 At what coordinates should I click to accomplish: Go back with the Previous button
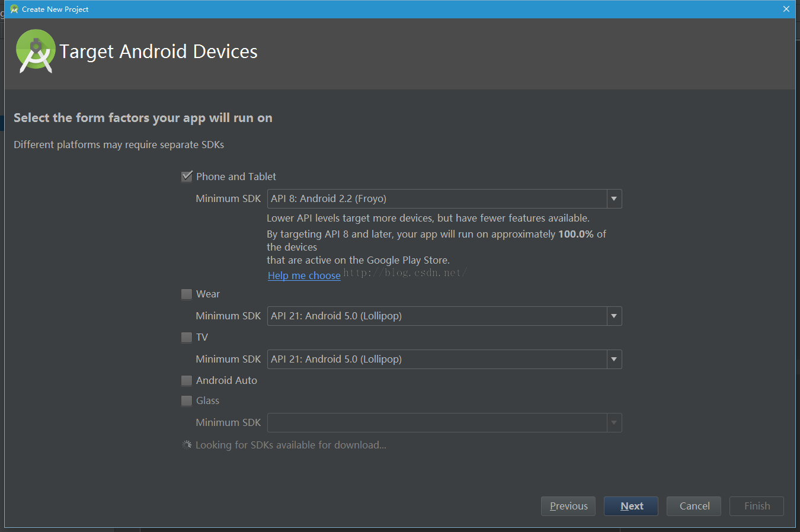pos(568,506)
